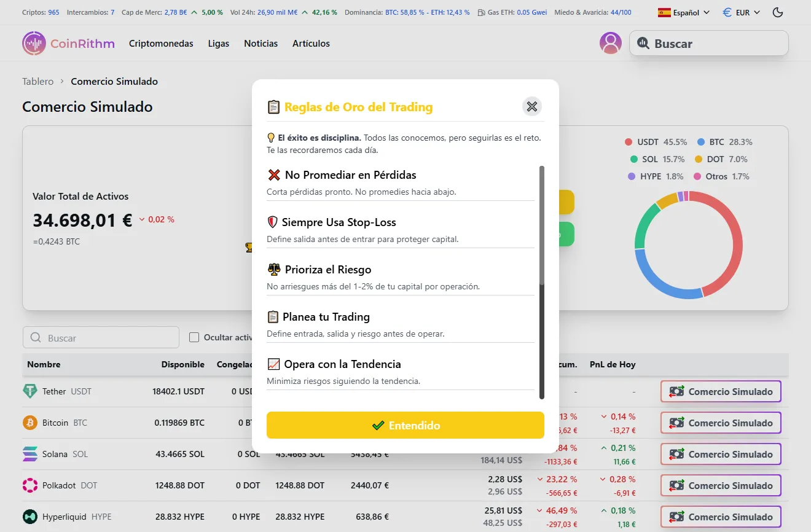
Task: Open the Tablero breadcrumb link
Action: click(x=37, y=81)
